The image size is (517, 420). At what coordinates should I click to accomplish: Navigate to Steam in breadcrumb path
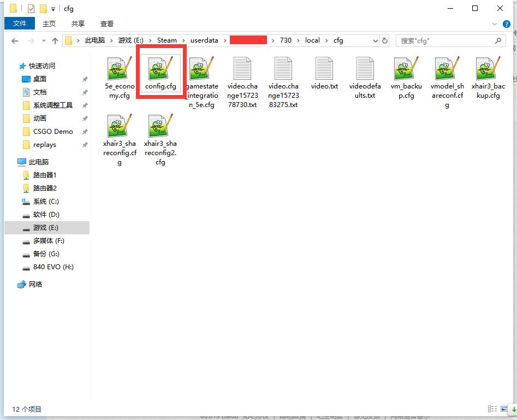pyautogui.click(x=167, y=40)
